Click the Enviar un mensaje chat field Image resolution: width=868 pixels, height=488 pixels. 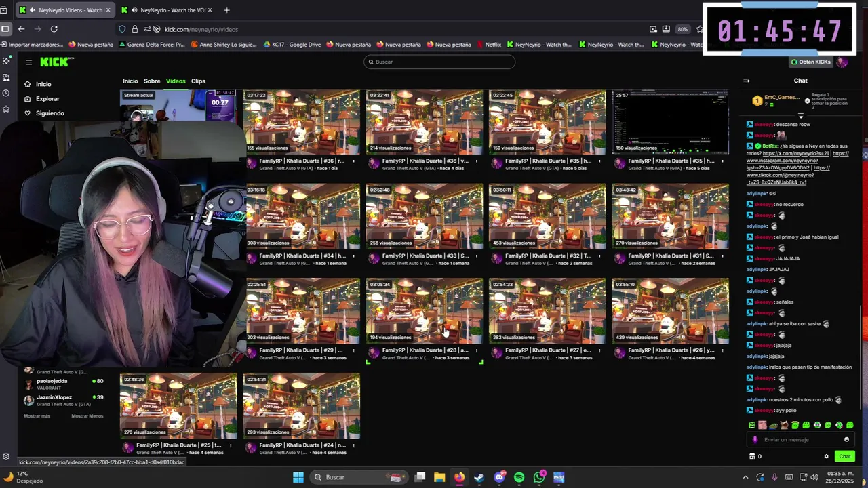[x=800, y=439]
